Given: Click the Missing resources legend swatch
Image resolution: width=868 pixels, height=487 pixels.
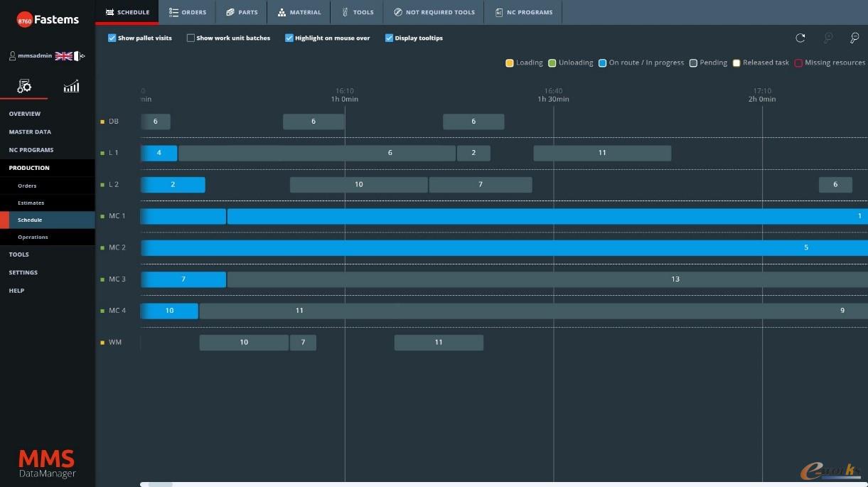Looking at the screenshot, I should (798, 63).
